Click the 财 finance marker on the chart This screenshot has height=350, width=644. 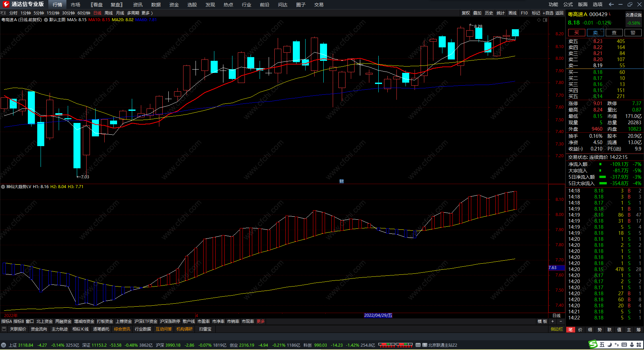point(341,181)
